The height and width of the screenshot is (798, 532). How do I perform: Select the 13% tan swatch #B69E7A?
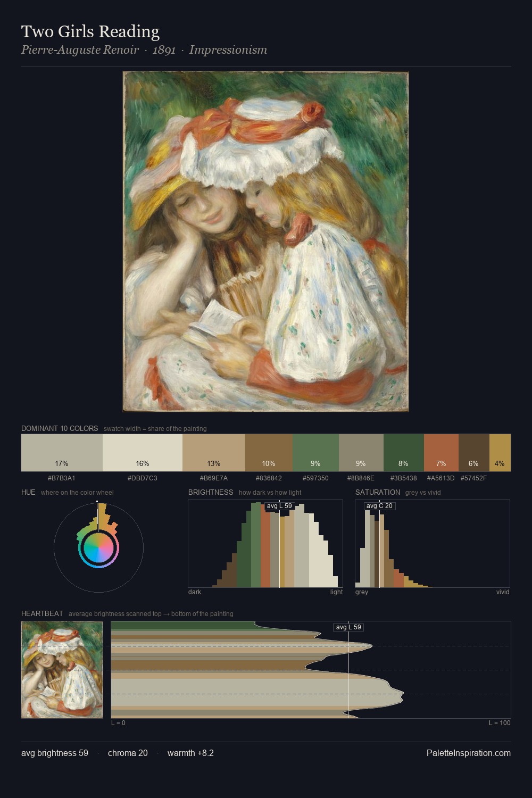click(214, 453)
